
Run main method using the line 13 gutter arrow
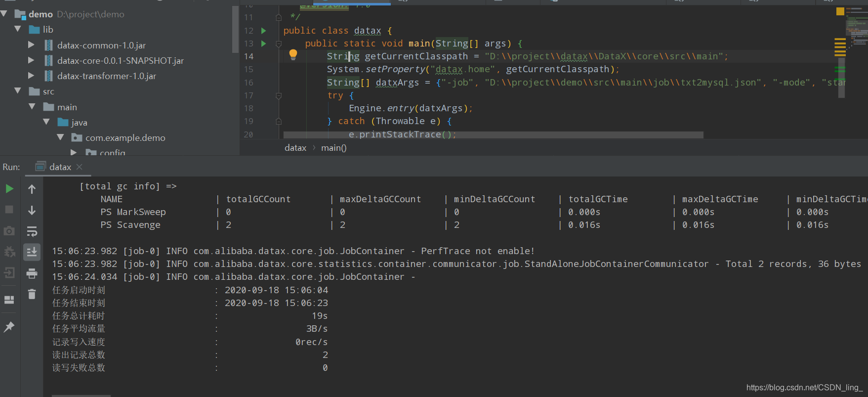(x=264, y=44)
